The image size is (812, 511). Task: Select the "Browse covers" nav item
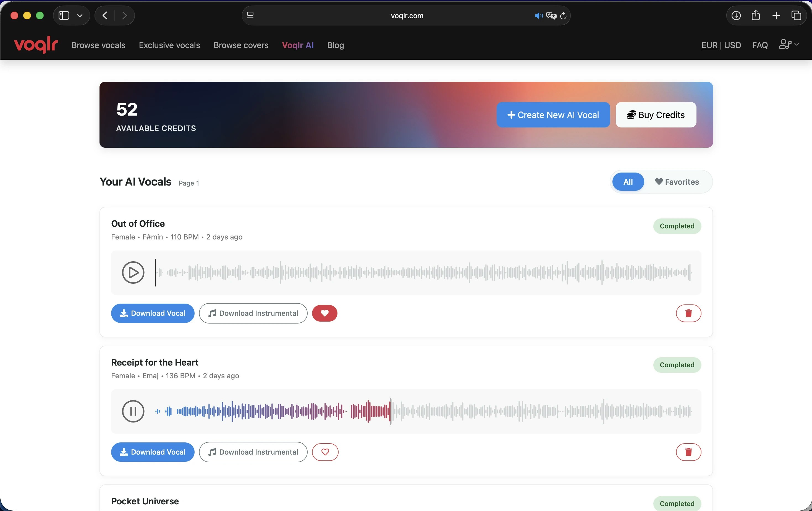tap(241, 45)
